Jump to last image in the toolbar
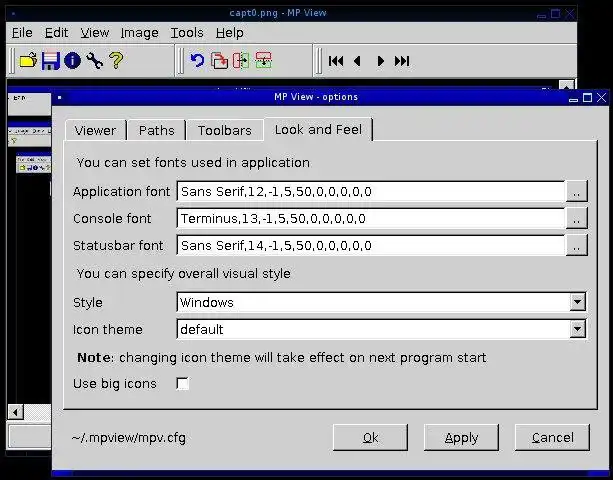 point(402,61)
